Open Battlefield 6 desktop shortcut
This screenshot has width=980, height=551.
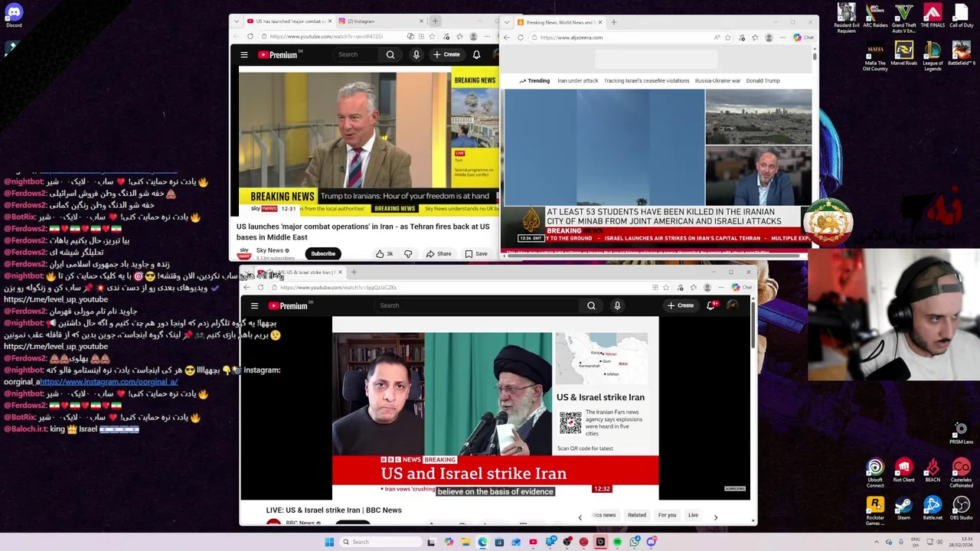coord(962,54)
